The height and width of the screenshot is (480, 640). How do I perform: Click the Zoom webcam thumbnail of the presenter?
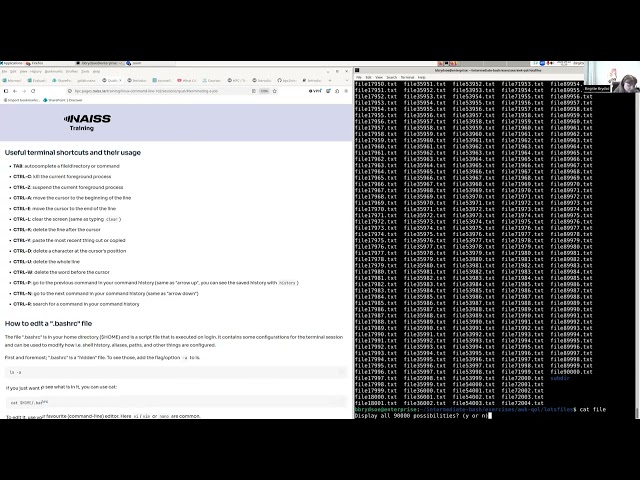pos(612,78)
